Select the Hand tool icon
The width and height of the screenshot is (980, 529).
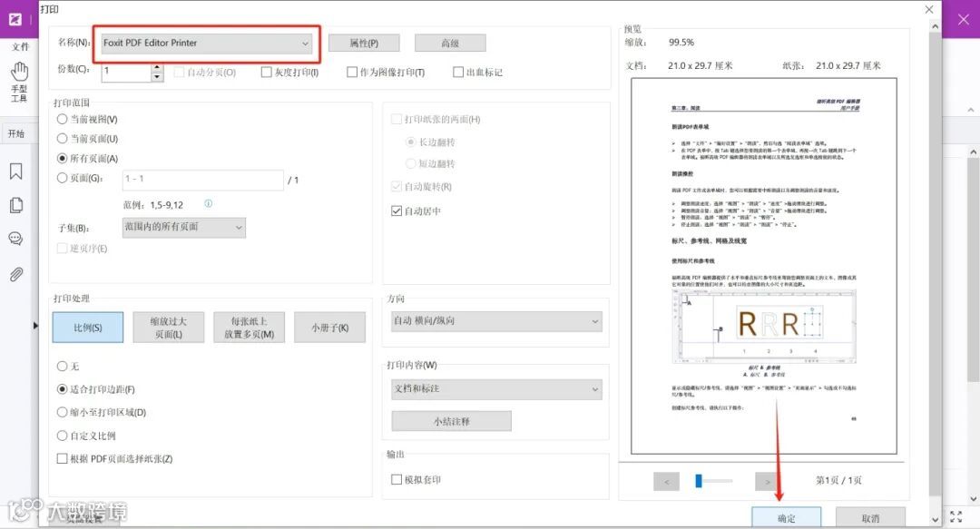point(19,72)
